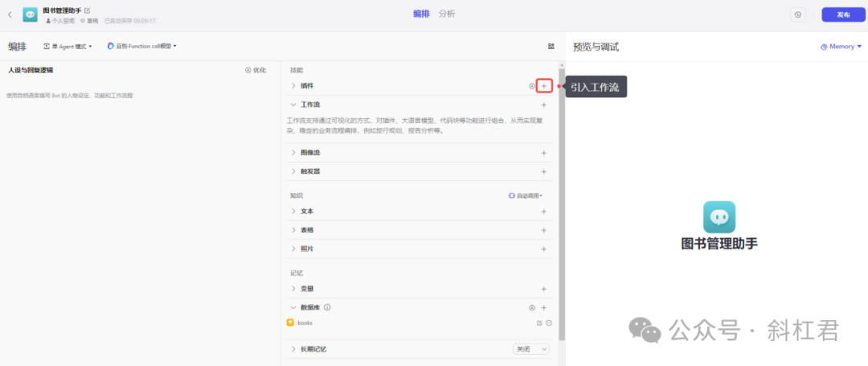Show 数据库 info tooltip icon
Image resolution: width=868 pixels, height=366 pixels.
point(327,307)
